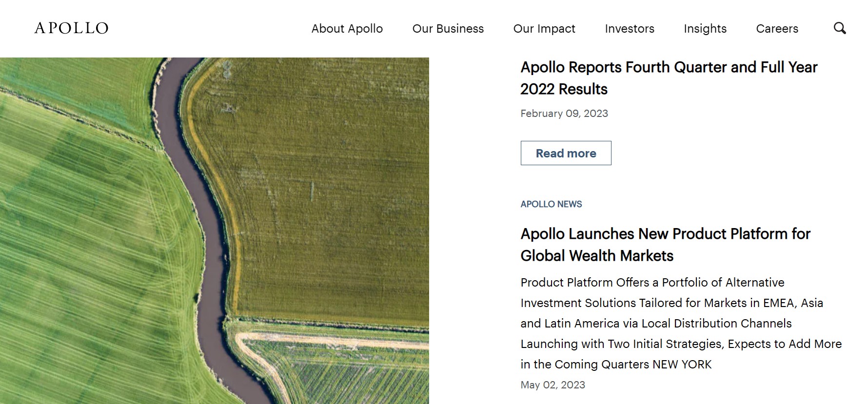
Task: Click the May 02, 2023 date
Action: tap(552, 385)
